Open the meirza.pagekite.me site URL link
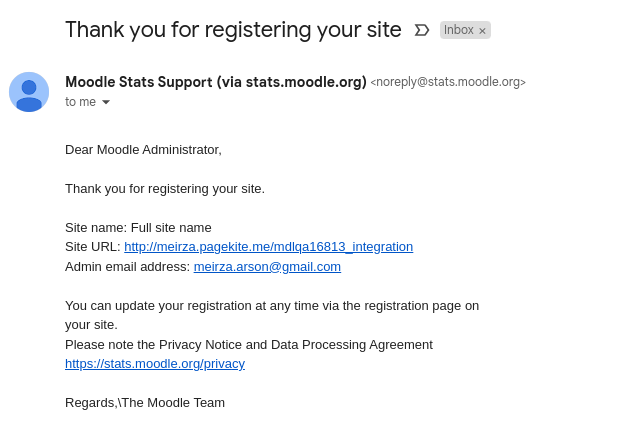The height and width of the screenshot is (438, 623). [269, 247]
